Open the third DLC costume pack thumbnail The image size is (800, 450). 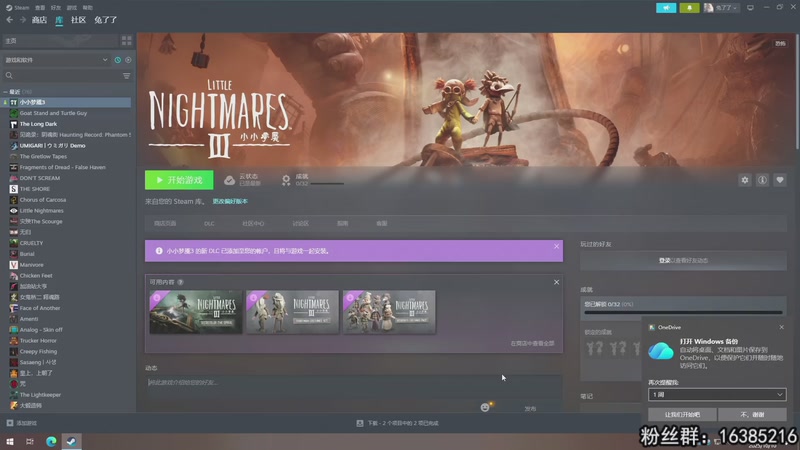[389, 312]
